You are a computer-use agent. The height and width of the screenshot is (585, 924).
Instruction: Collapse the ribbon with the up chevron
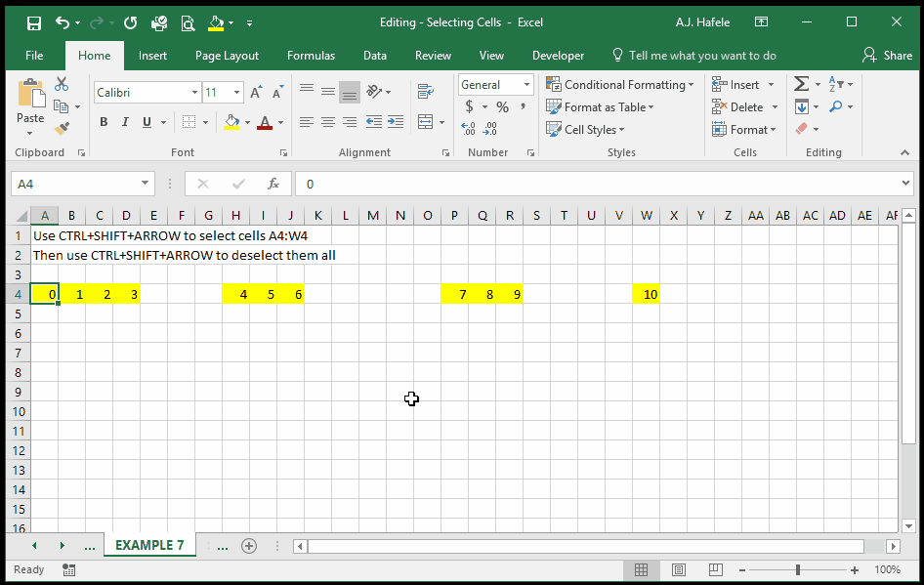pyautogui.click(x=904, y=152)
